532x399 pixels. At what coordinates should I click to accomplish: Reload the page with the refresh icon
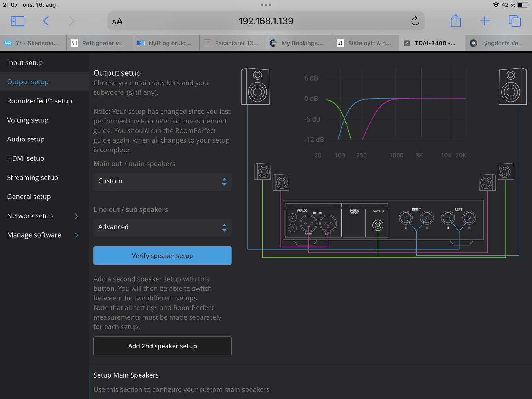tap(415, 21)
